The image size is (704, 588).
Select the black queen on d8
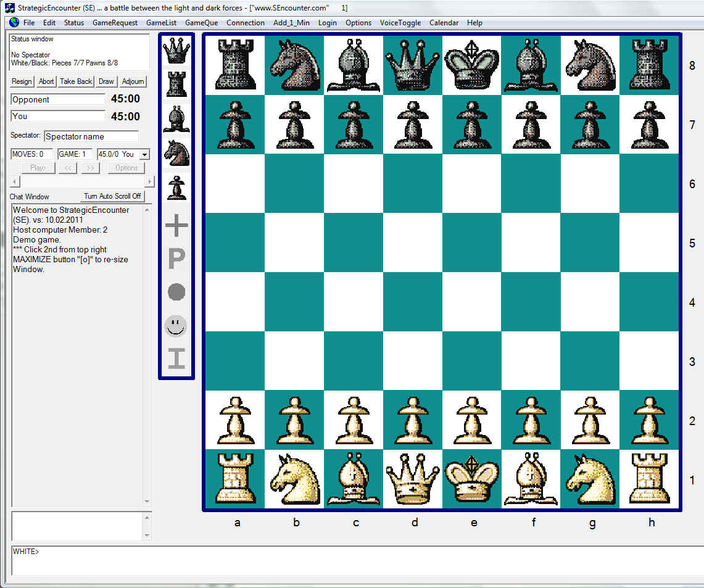coord(413,65)
